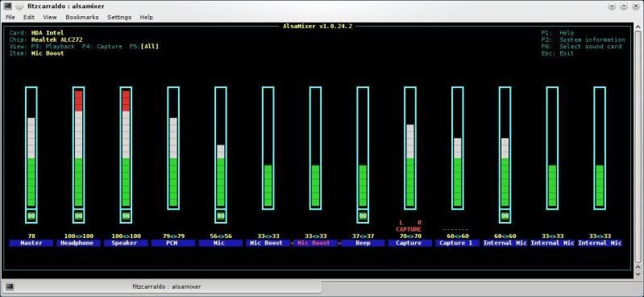Click the Capture value '70<>70'

tap(410, 236)
